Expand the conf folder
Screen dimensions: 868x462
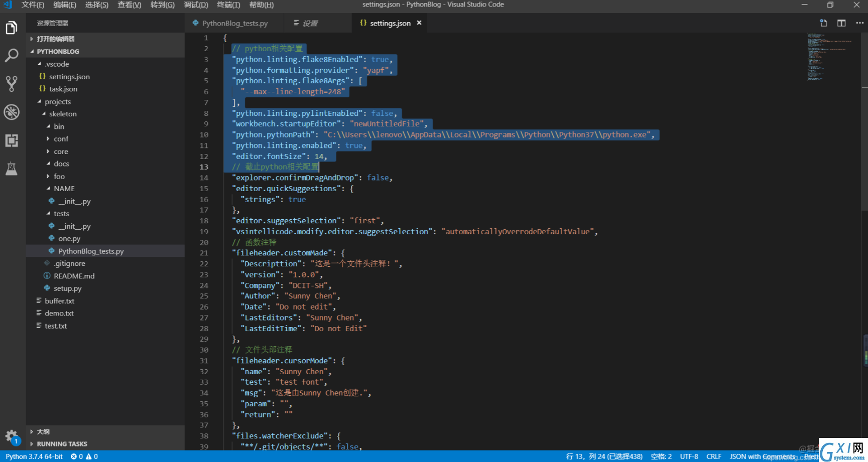tap(61, 139)
